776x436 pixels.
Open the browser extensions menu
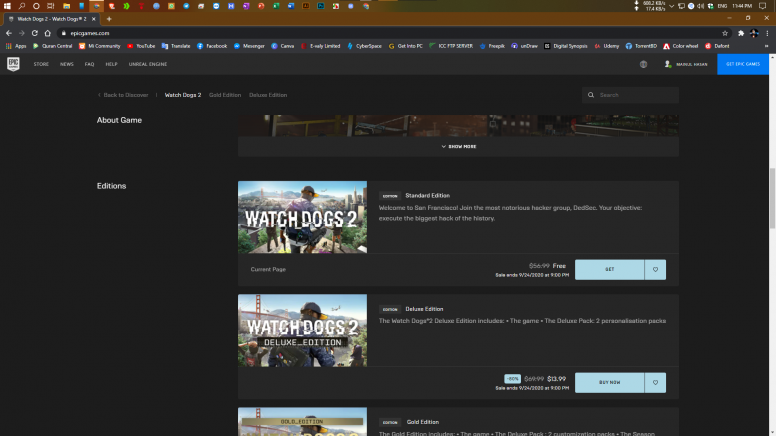741,33
